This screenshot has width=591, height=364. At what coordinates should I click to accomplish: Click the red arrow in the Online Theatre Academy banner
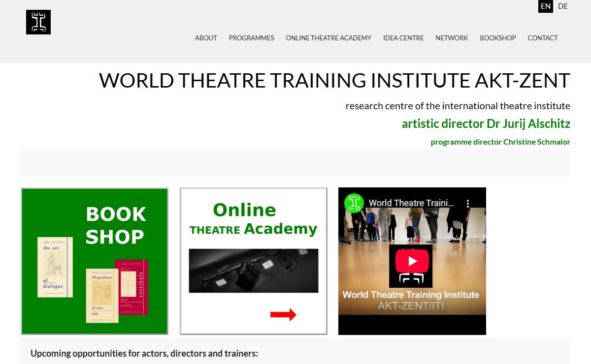pyautogui.click(x=283, y=314)
